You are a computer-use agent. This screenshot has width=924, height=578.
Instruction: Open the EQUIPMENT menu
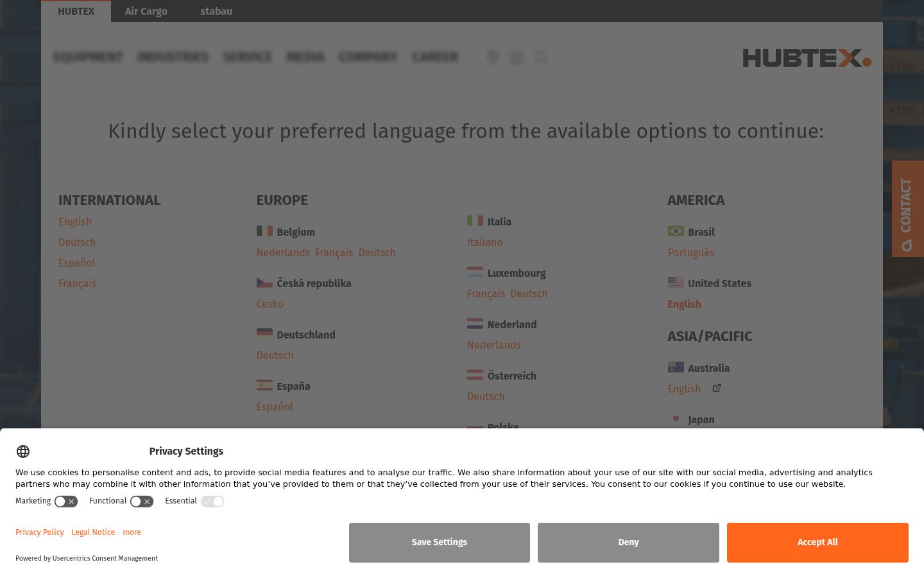(x=88, y=57)
